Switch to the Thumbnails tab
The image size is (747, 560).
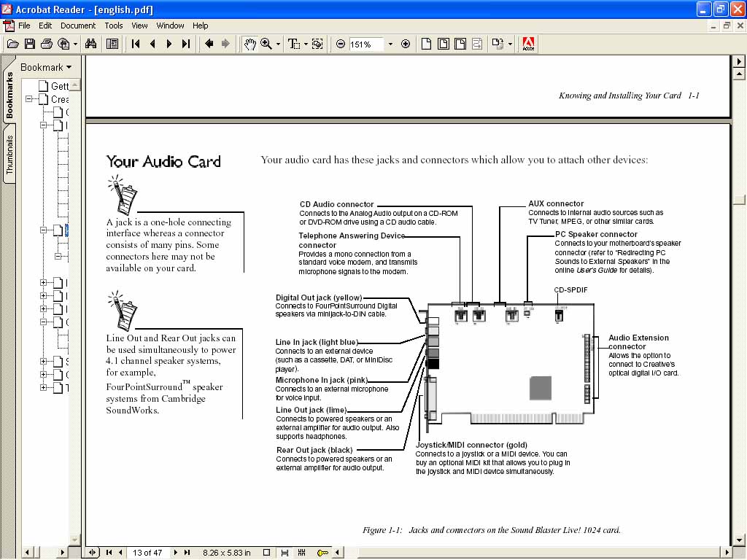[9, 154]
